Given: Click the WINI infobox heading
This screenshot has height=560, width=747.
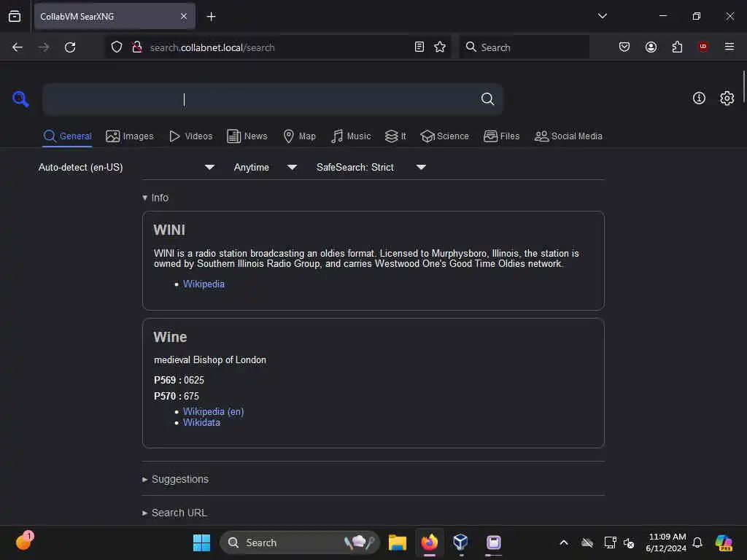Looking at the screenshot, I should (x=169, y=230).
